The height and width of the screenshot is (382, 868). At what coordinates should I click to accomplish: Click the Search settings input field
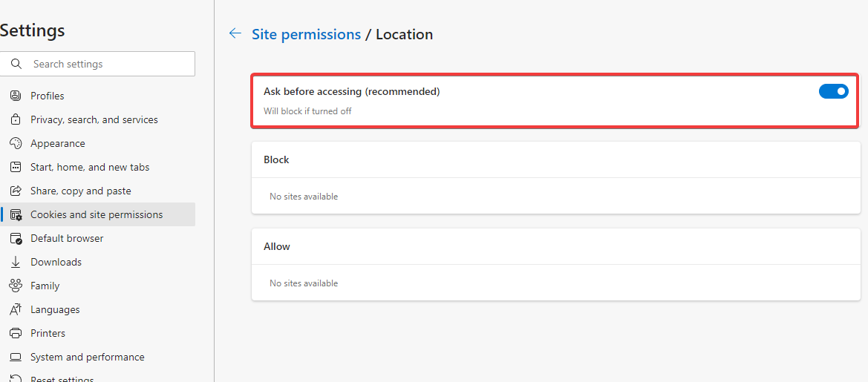97,64
